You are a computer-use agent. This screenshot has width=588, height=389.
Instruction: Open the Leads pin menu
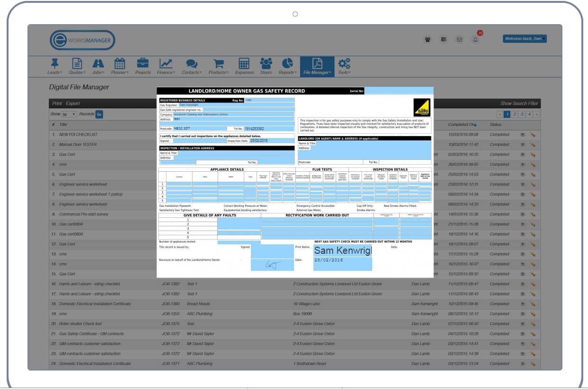click(55, 63)
